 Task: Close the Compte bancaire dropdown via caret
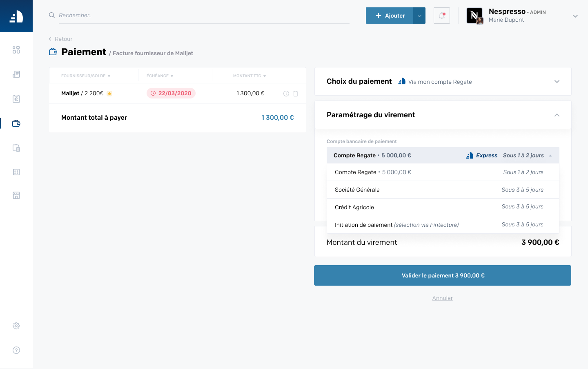(550, 156)
